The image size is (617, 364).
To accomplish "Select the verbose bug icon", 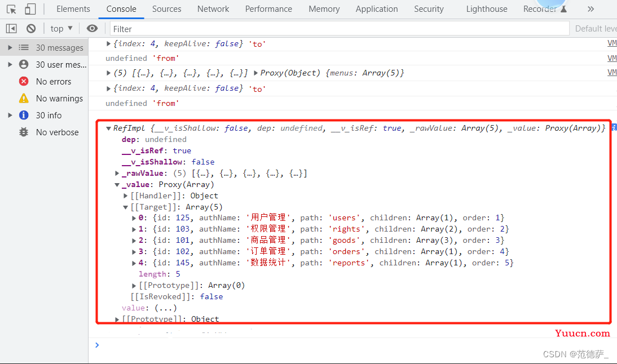I will tap(24, 132).
